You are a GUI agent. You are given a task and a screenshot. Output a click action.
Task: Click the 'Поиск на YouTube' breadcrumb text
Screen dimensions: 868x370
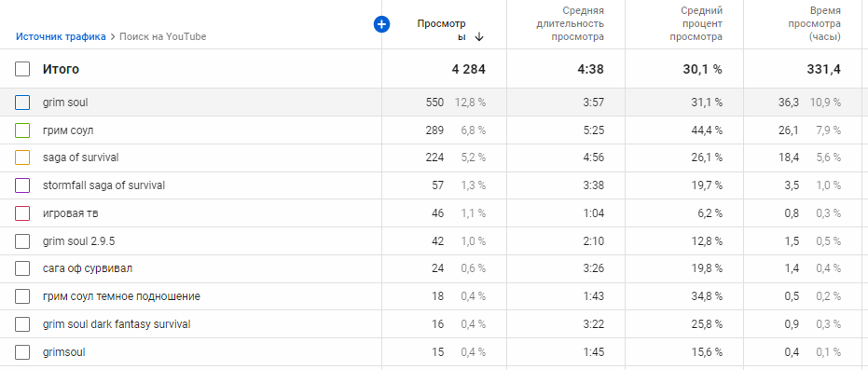pos(163,37)
